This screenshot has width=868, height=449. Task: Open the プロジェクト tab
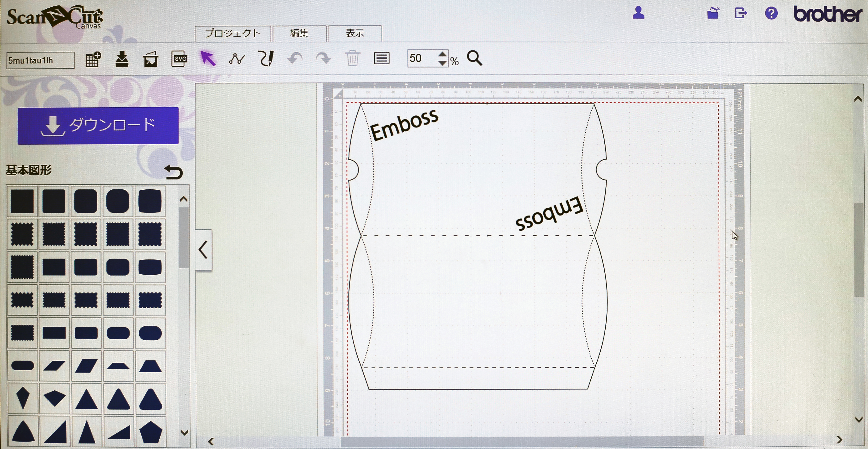point(233,33)
